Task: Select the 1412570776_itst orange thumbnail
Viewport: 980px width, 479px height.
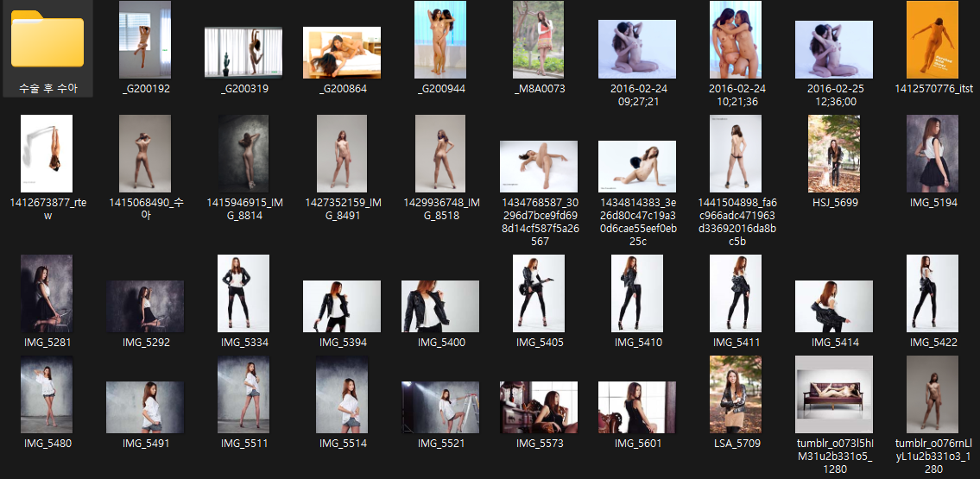Action: click(933, 40)
